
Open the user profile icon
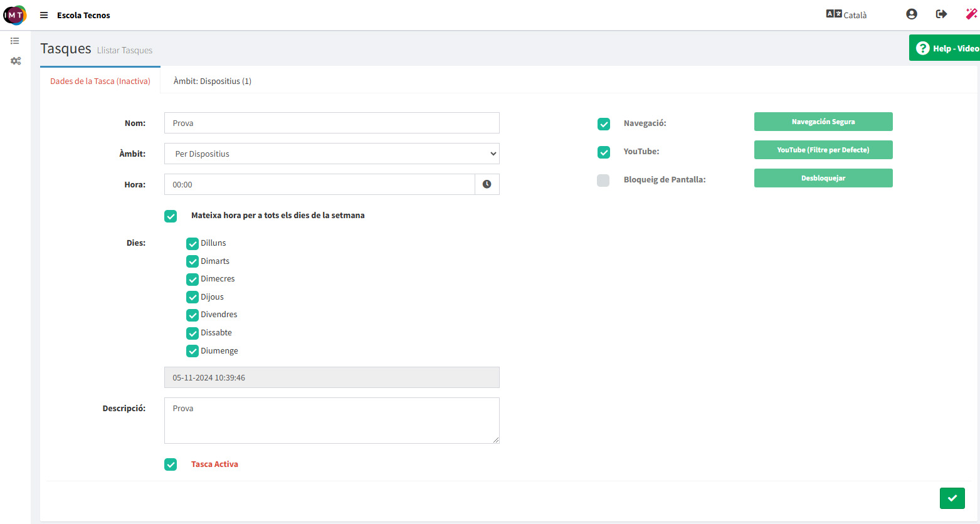[912, 14]
